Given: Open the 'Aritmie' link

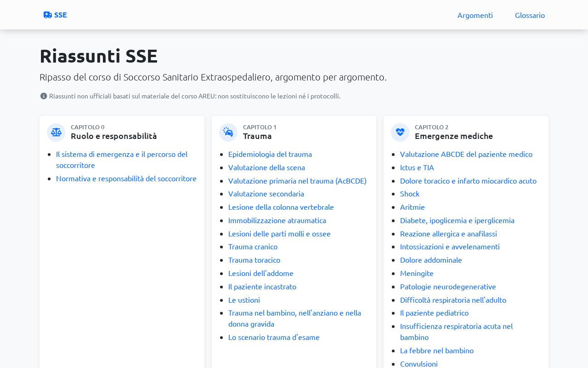Looking at the screenshot, I should tap(413, 207).
